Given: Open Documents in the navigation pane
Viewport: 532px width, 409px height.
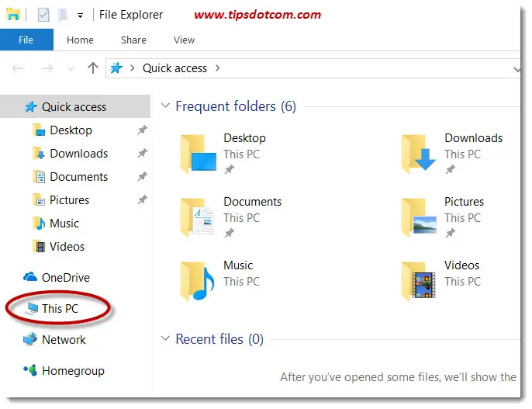Looking at the screenshot, I should tap(79, 177).
